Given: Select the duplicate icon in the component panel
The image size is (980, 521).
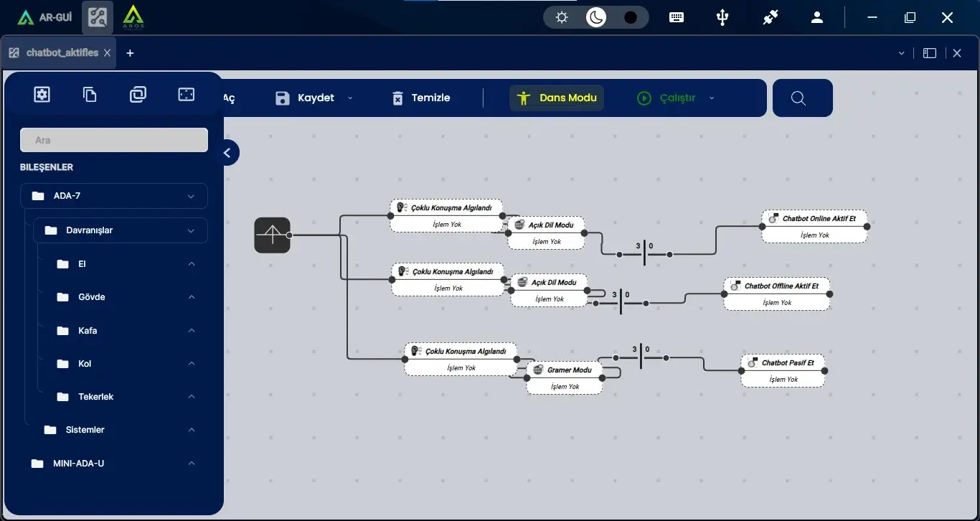Looking at the screenshot, I should click(x=138, y=93).
